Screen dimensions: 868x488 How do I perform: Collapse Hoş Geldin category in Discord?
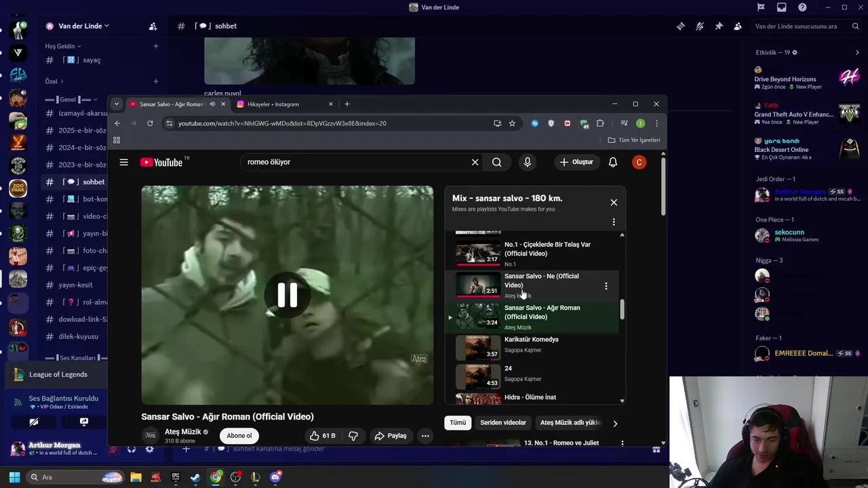tap(62, 46)
